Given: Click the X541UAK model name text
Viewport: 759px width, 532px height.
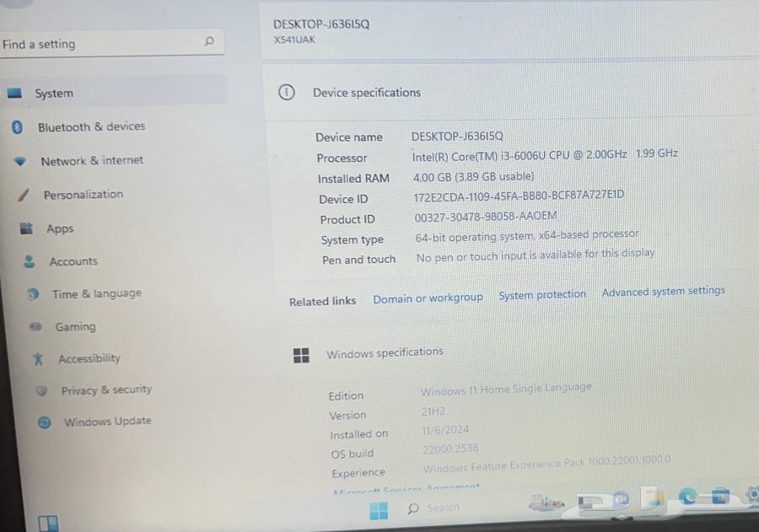Looking at the screenshot, I should coord(294,40).
